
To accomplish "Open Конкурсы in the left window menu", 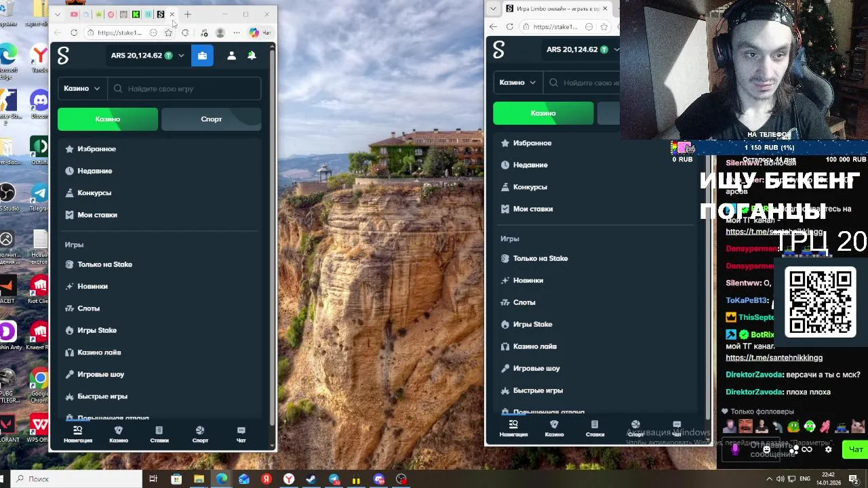I will click(94, 193).
